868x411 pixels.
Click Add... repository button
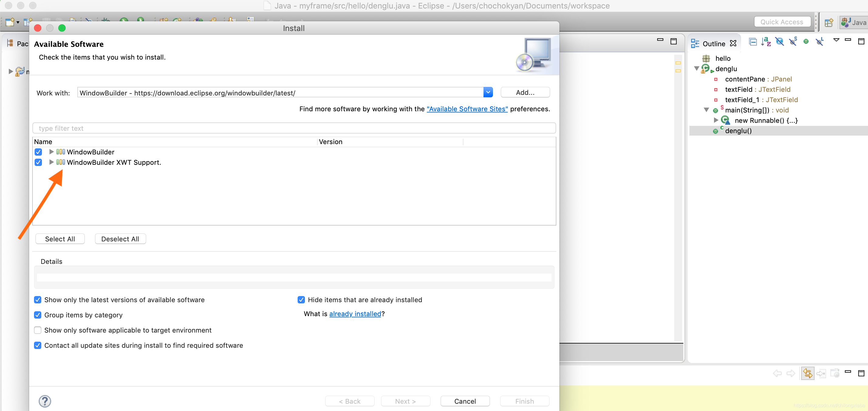click(525, 92)
